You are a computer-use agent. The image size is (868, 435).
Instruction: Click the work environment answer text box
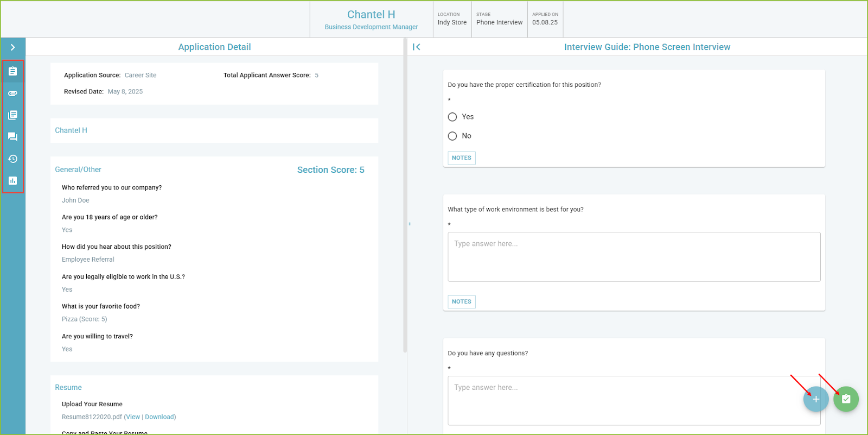[634, 257]
